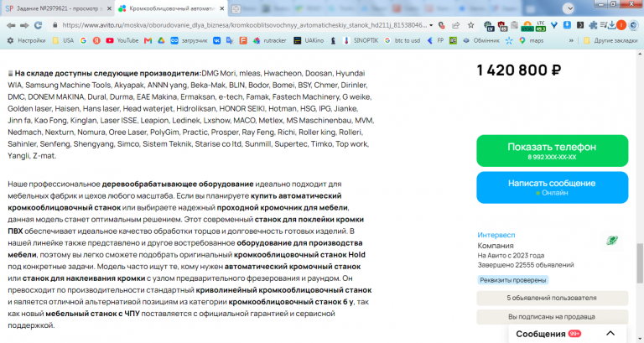Close the Задание №2979621 tab
Viewport: 644px width, 343px height.
pyautogui.click(x=109, y=8)
